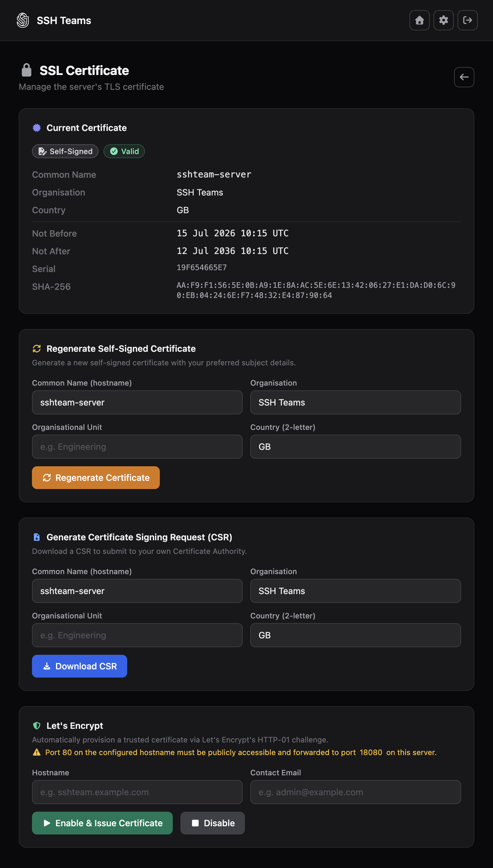
Task: Click the green Valid status badge
Action: [x=124, y=151]
